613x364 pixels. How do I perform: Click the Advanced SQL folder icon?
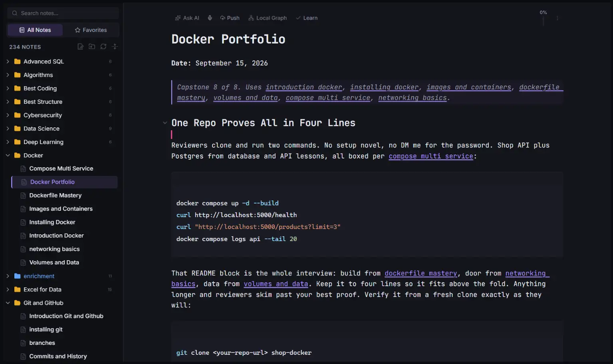click(17, 61)
